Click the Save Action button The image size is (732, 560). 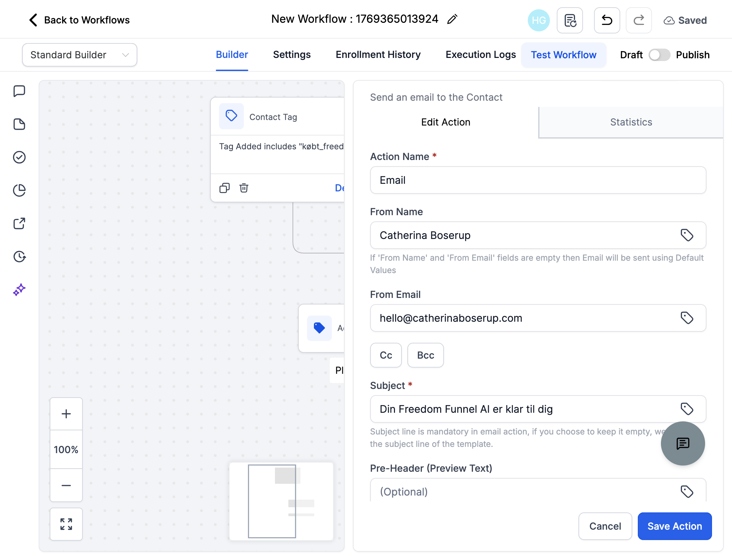click(675, 526)
